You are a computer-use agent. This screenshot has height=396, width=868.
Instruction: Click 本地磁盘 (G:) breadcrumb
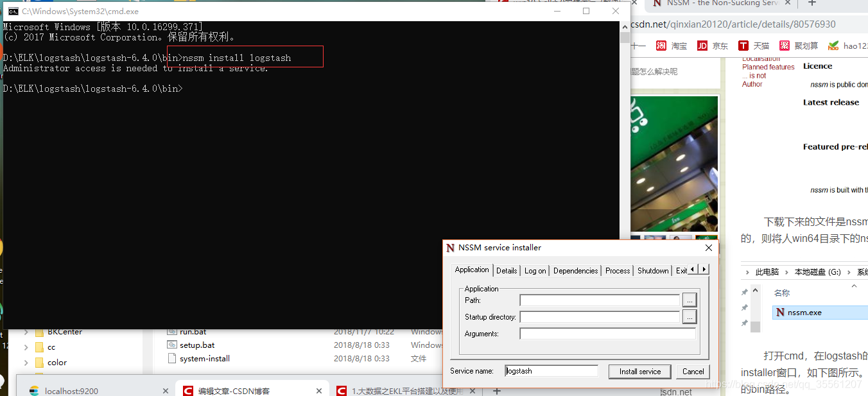[x=817, y=272]
